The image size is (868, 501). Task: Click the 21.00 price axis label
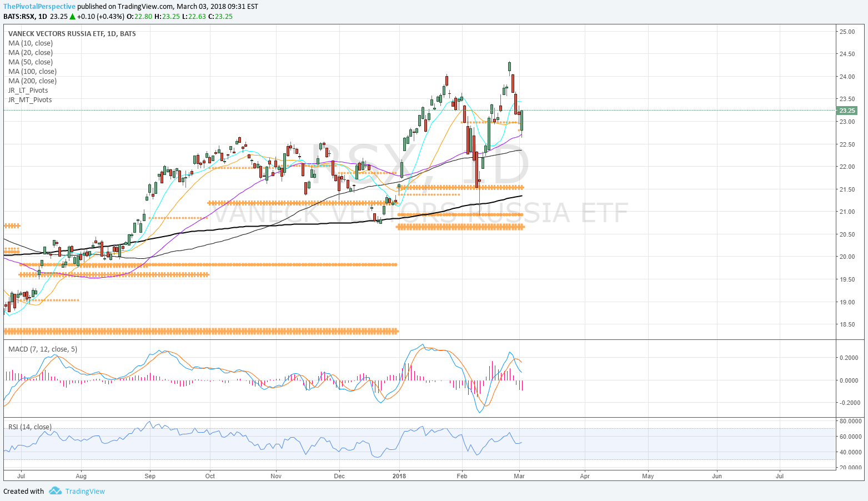coord(847,212)
